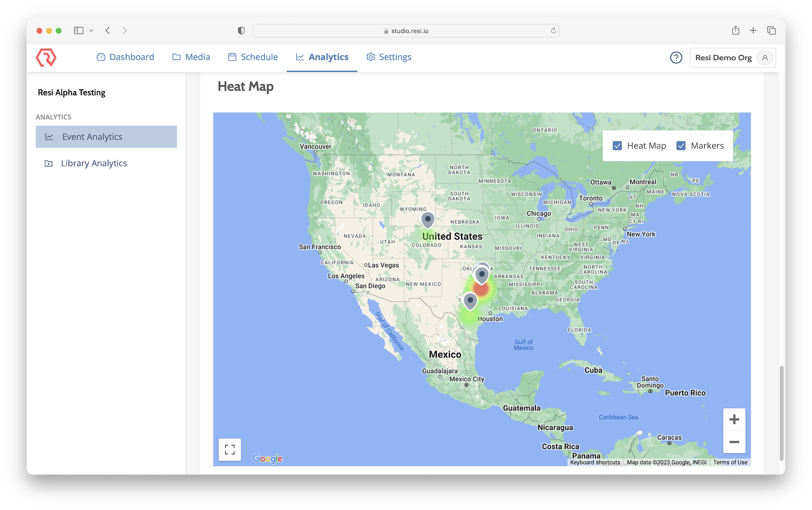Click the privacy shield icon

[x=241, y=31]
